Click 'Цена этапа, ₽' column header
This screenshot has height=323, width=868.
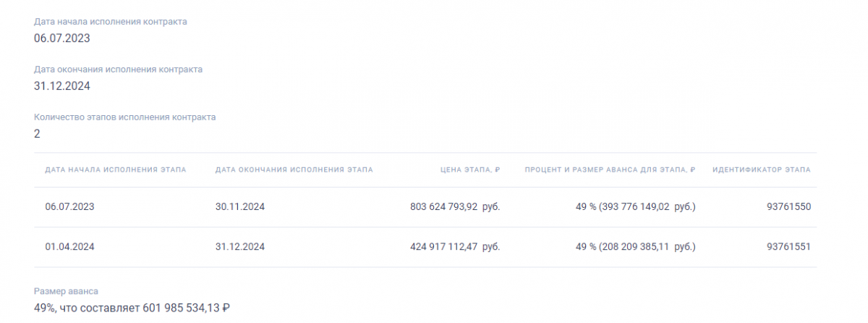470,169
